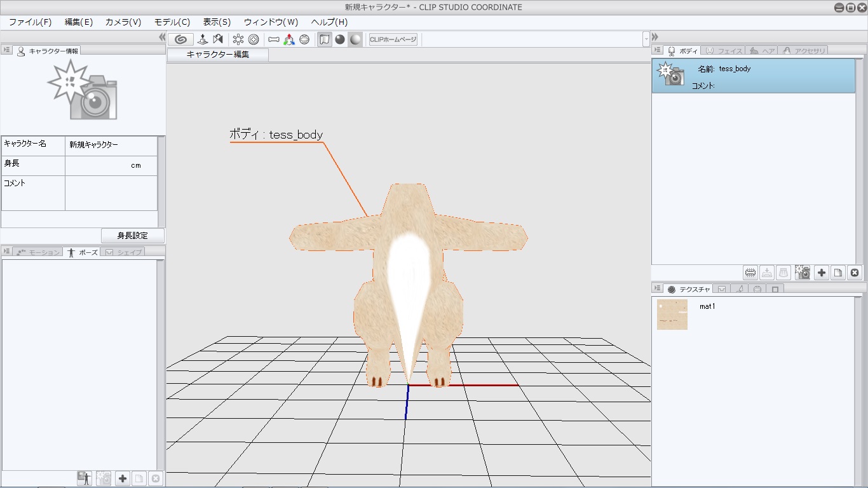
Task: Click the bone display icon in toolbar
Action: coord(274,39)
